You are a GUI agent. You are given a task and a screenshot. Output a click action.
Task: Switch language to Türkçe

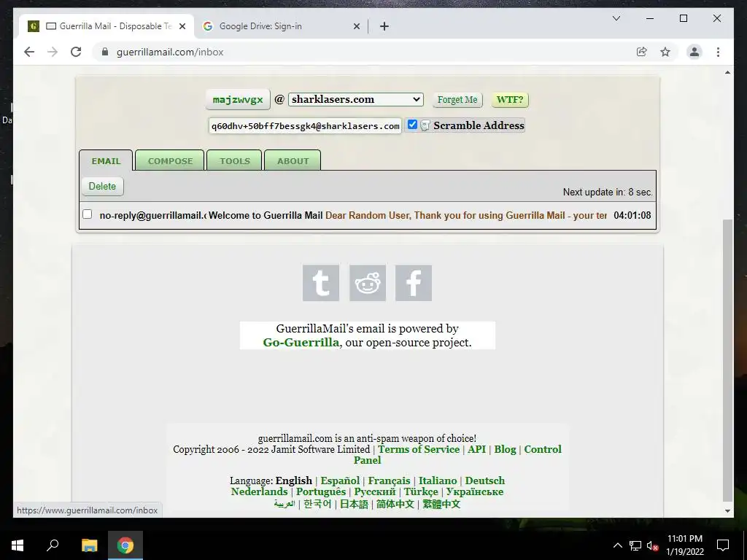tap(421, 491)
